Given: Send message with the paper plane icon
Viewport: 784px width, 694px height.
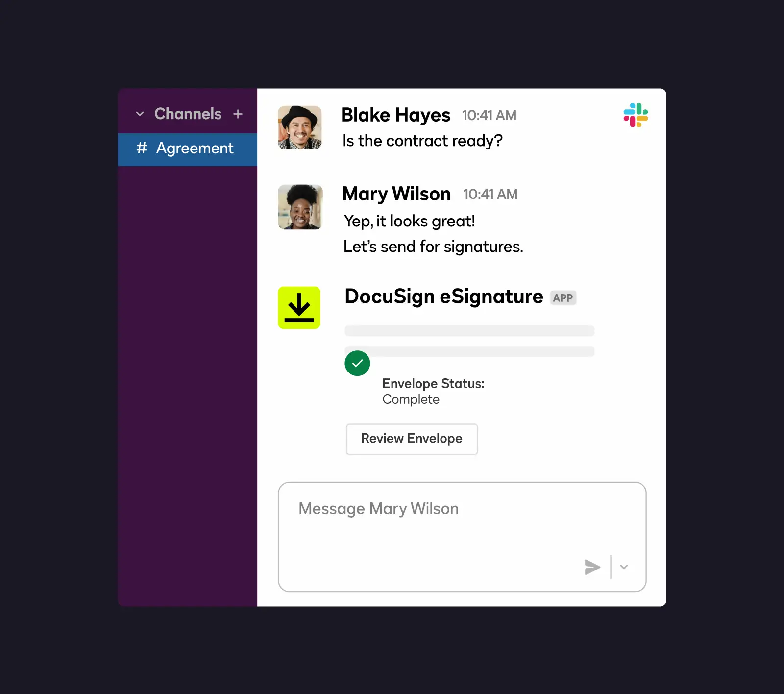Looking at the screenshot, I should coord(592,567).
